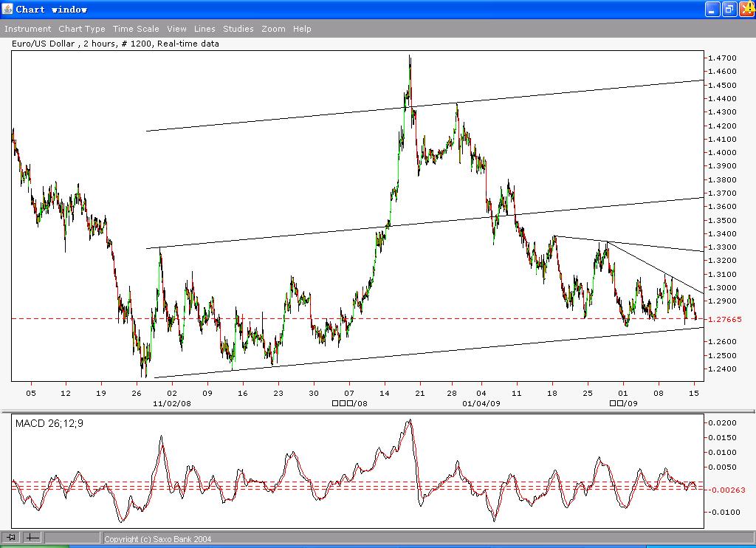
Task: Click the 0.0200 MACD axis label
Action: point(722,422)
